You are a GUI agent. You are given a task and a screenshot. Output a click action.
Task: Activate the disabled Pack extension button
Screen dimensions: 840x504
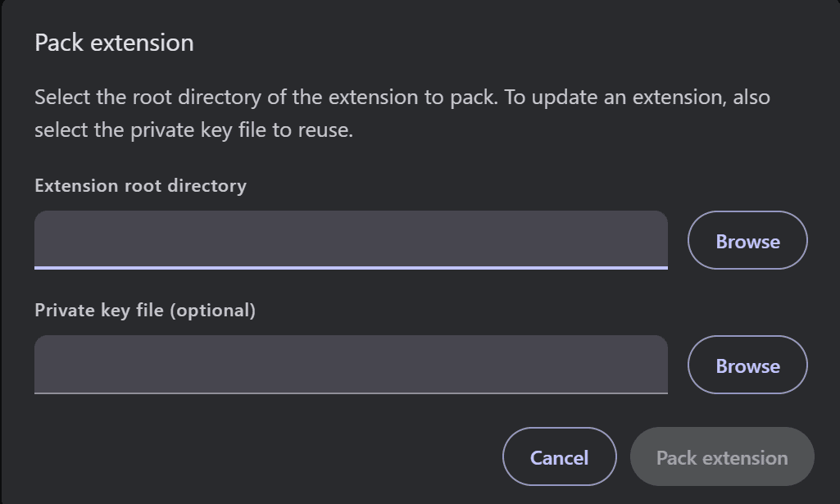point(722,456)
